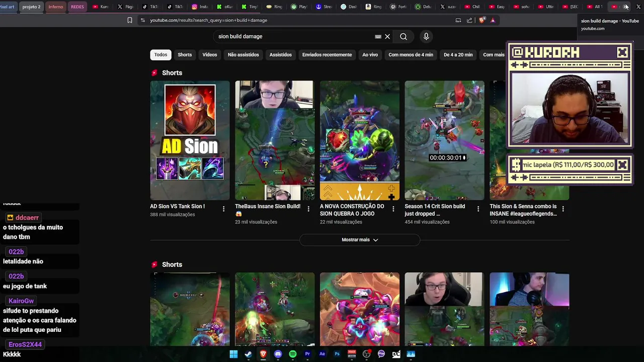
Task: Click the browser address bar URL
Action: tap(208, 20)
